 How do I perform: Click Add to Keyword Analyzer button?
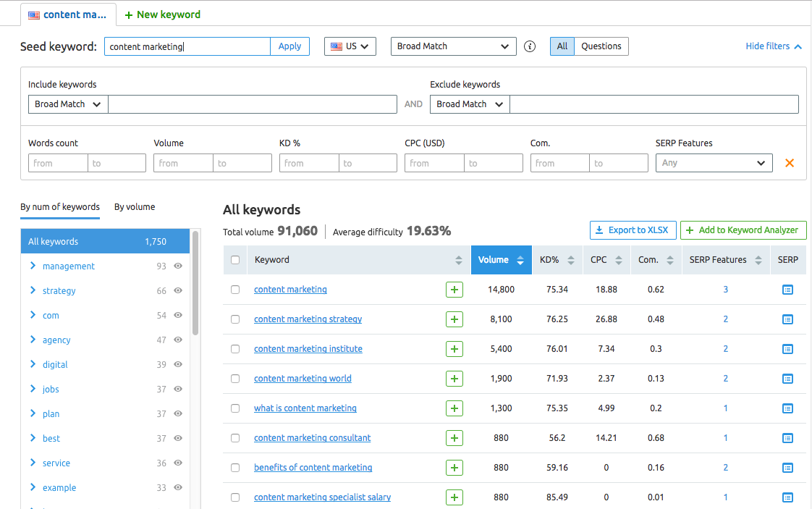pyautogui.click(x=743, y=230)
